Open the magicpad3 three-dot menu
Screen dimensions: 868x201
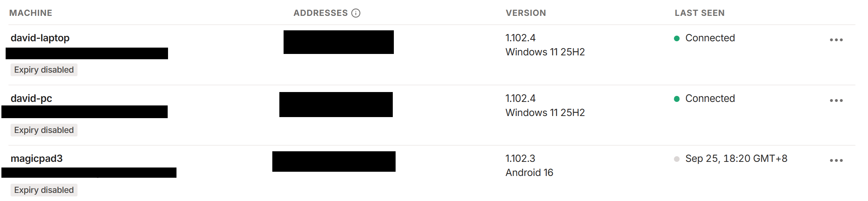[x=836, y=160]
